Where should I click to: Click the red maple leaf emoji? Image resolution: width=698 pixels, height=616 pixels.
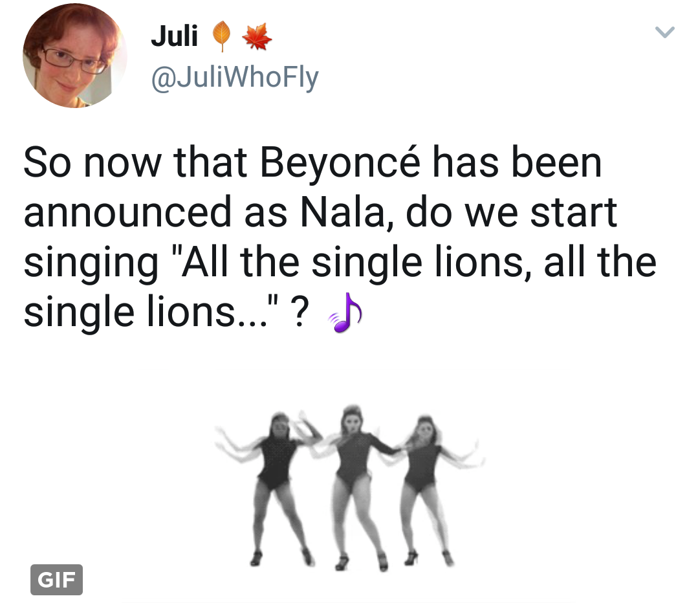pyautogui.click(x=257, y=36)
